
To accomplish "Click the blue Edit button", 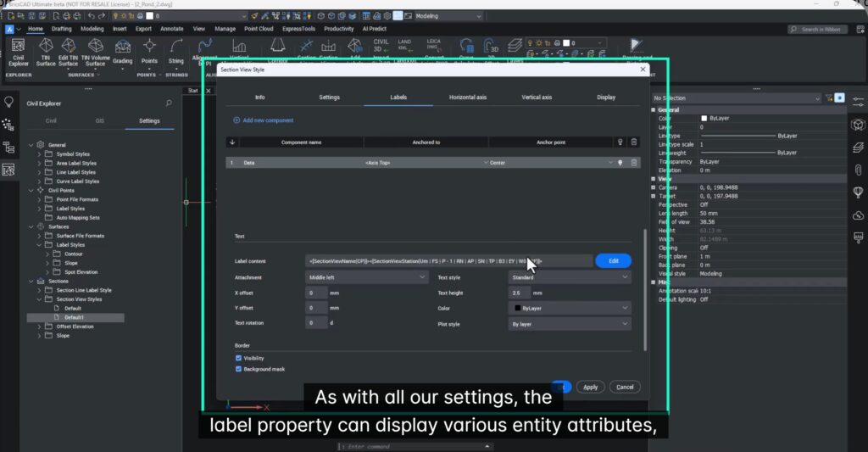I will click(x=613, y=261).
